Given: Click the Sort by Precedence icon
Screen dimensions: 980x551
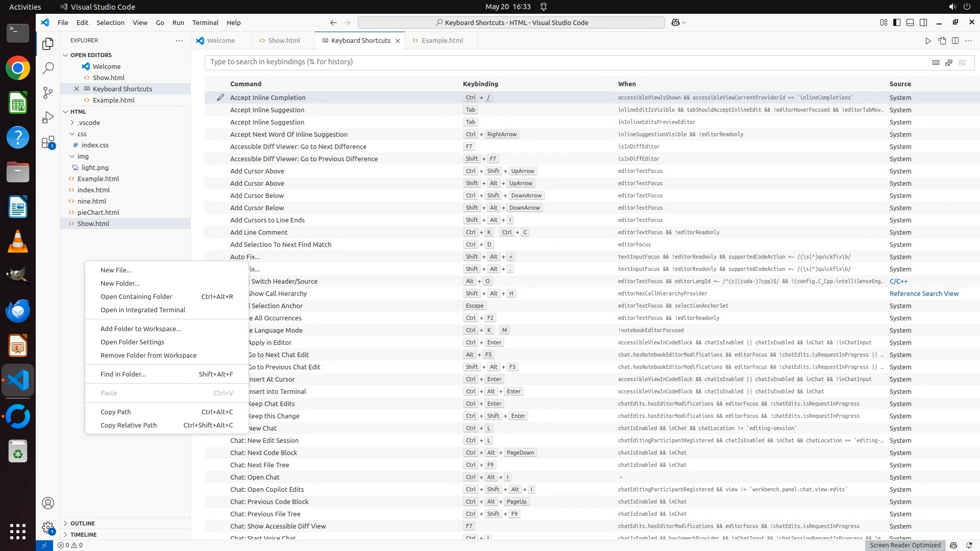Looking at the screenshot, I should pos(949,62).
